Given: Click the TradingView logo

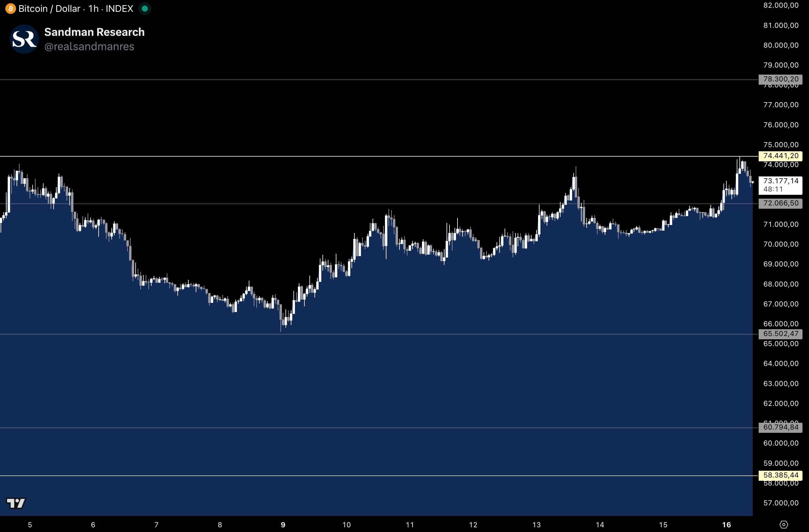Looking at the screenshot, I should coord(16,503).
